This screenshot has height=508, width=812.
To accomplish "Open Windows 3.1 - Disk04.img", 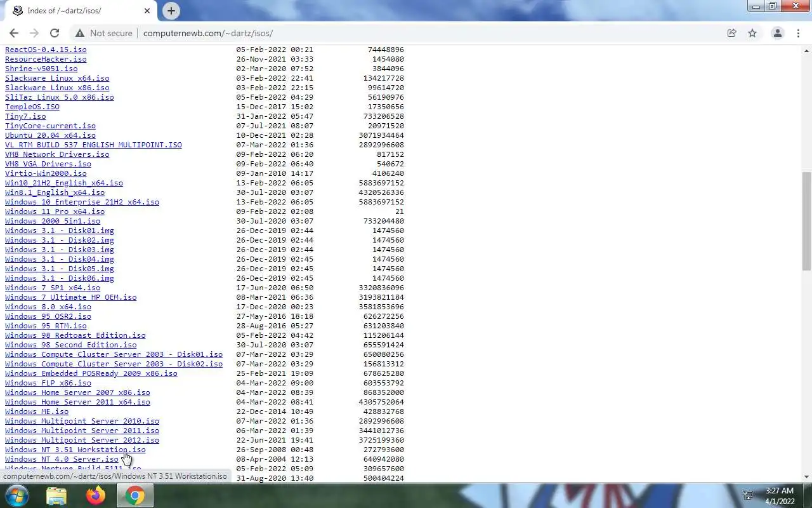I will [60, 259].
